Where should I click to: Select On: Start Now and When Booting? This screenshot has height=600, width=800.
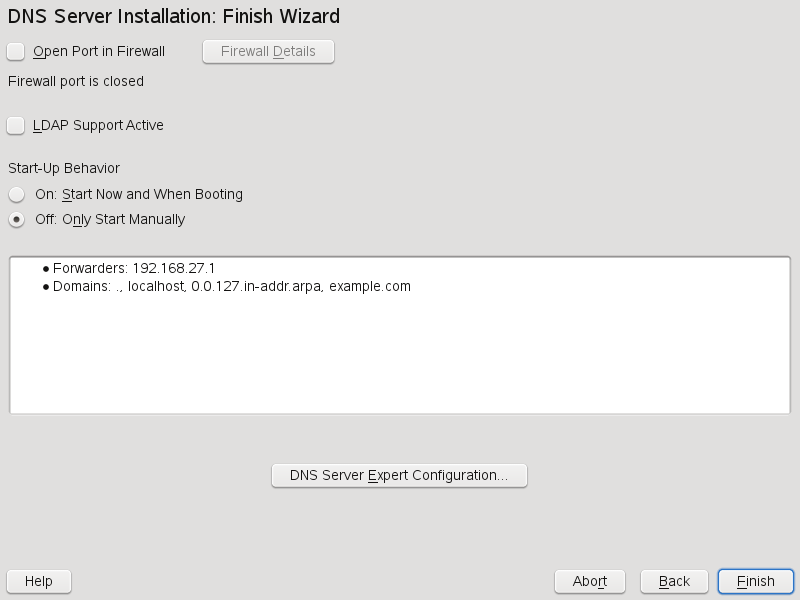[16, 194]
